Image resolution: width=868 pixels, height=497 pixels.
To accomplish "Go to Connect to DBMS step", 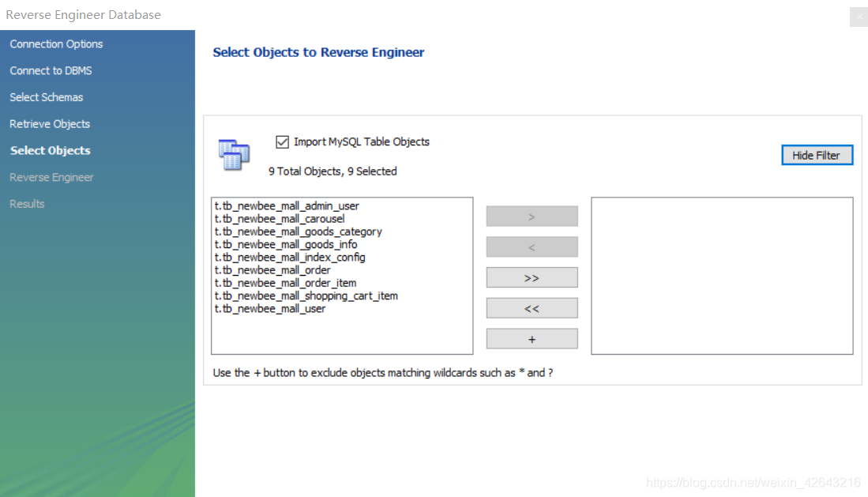I will coord(51,70).
